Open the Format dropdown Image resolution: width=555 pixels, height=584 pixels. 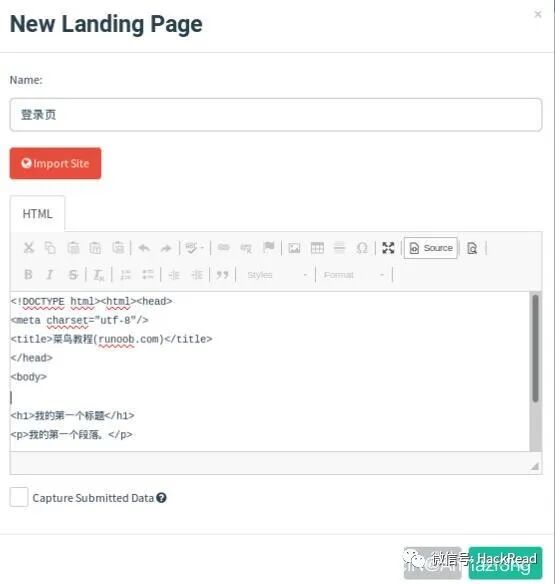353,275
